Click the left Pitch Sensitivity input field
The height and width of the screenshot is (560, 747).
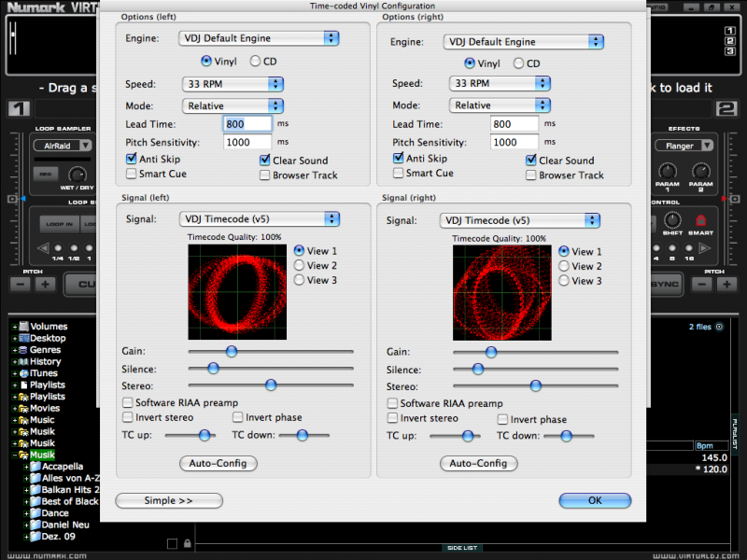pyautogui.click(x=247, y=142)
